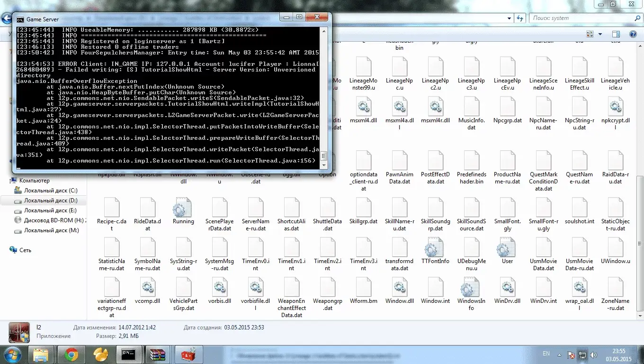Click the network tray icon
This screenshot has height=364, width=644.
coord(582,355)
